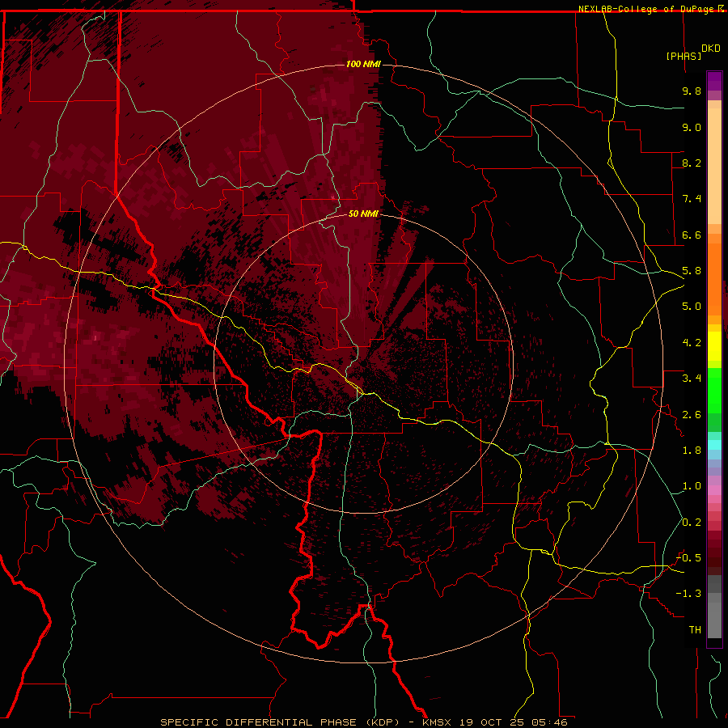This screenshot has height=728, width=728.
Task: Pick the peach segment of the legend bar
Action: [x=714, y=166]
